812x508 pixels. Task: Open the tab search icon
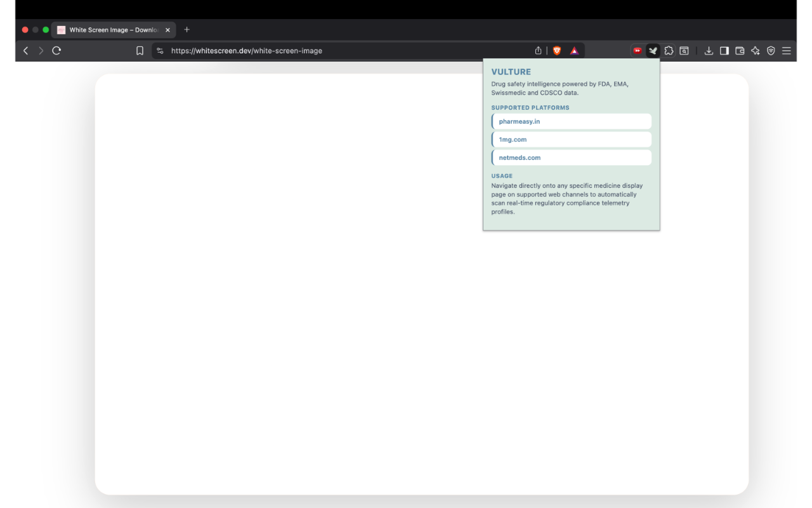click(x=684, y=51)
